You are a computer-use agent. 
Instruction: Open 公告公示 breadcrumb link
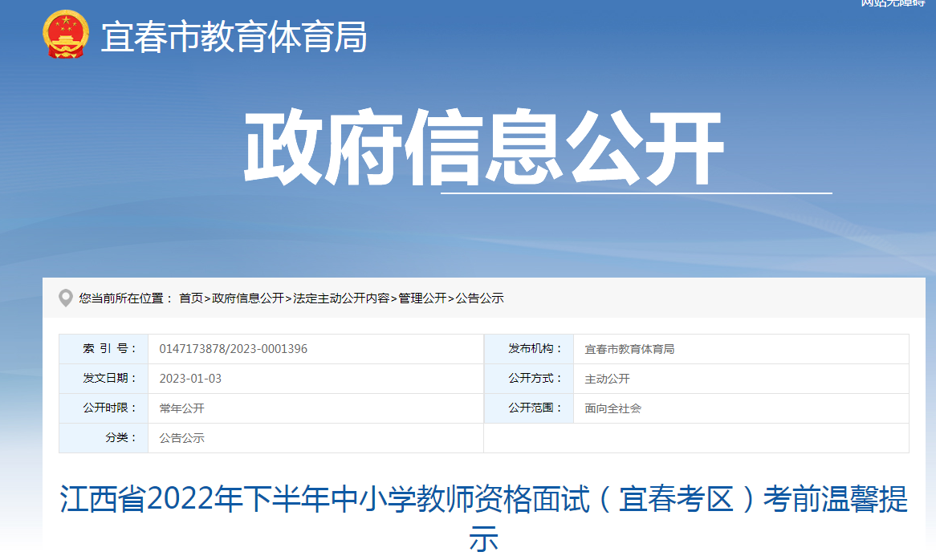coord(479,298)
